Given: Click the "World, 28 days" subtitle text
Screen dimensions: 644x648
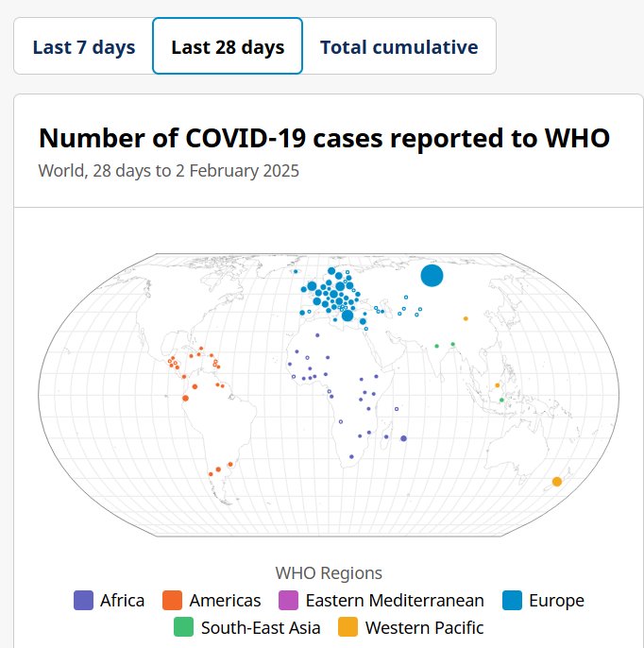Looking at the screenshot, I should (x=168, y=171).
